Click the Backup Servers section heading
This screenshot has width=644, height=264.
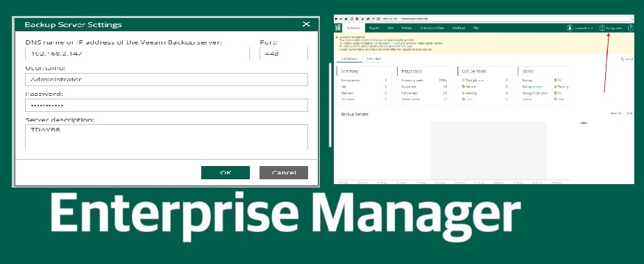pos(355,114)
